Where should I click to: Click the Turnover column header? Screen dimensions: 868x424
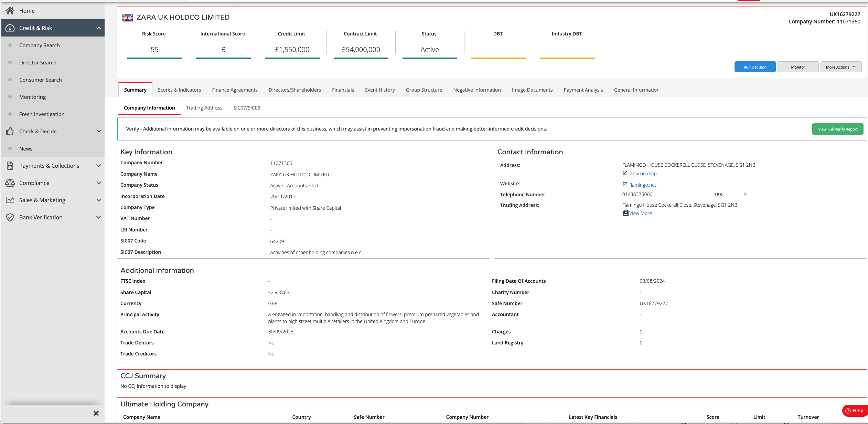pos(808,417)
